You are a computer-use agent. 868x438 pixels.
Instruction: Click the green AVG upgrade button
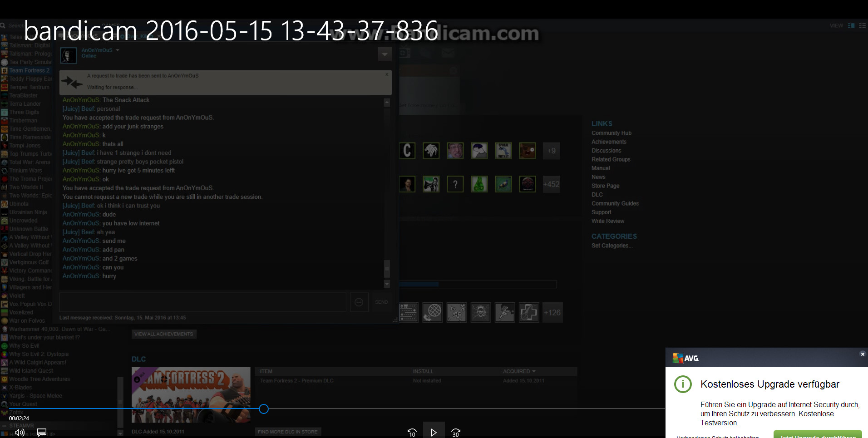pos(817,434)
